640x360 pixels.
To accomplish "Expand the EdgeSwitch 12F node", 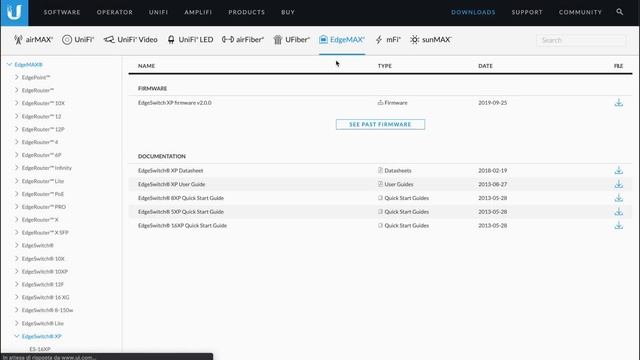I will point(17,284).
